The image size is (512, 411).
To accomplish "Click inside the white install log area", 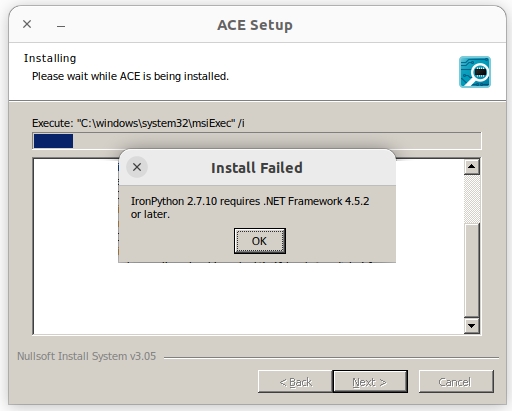I will (x=248, y=298).
